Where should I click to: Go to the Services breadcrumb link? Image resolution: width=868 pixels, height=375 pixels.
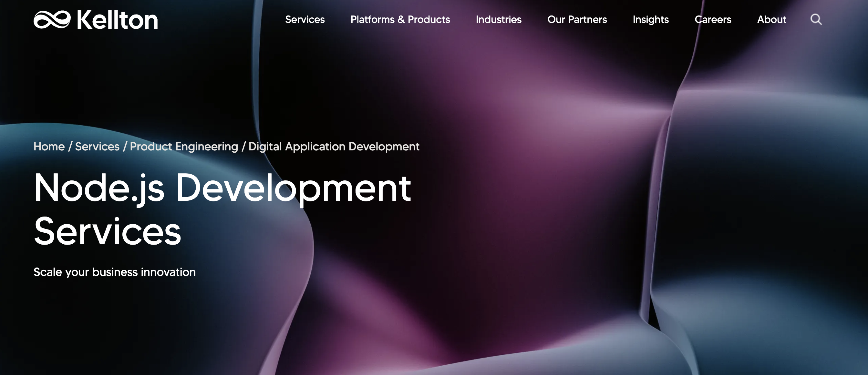click(97, 147)
